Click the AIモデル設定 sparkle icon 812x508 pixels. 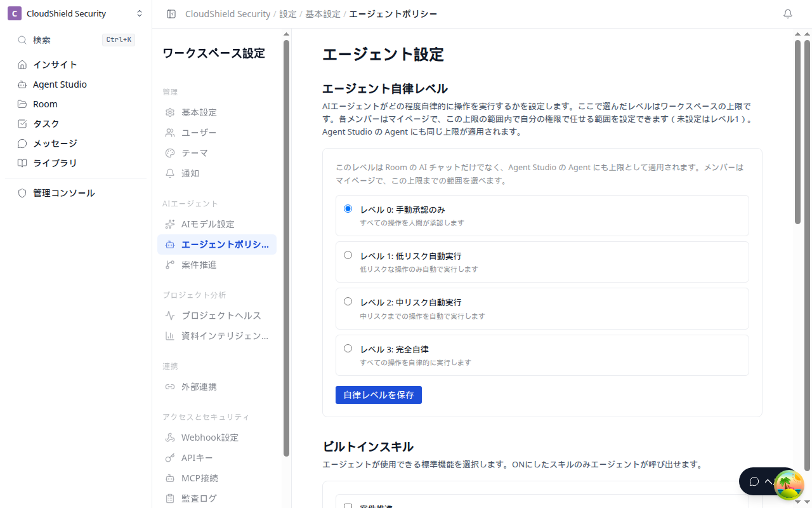point(170,224)
